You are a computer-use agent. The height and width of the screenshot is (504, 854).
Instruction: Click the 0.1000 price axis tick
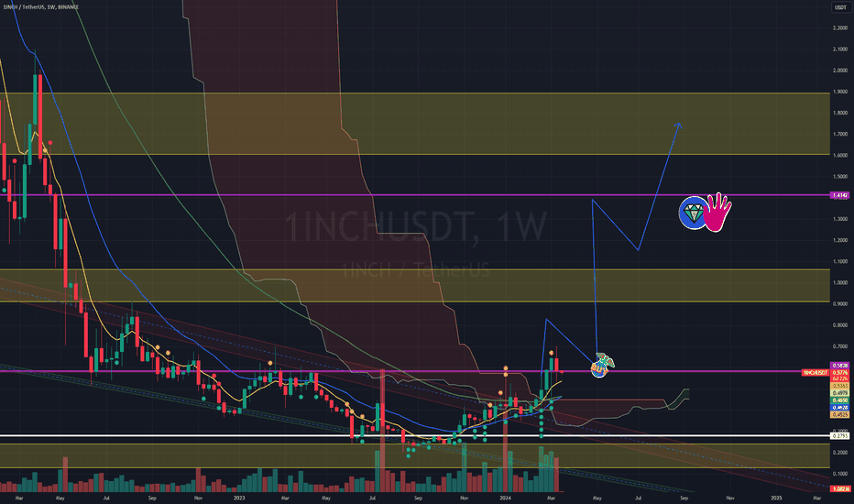(x=840, y=474)
